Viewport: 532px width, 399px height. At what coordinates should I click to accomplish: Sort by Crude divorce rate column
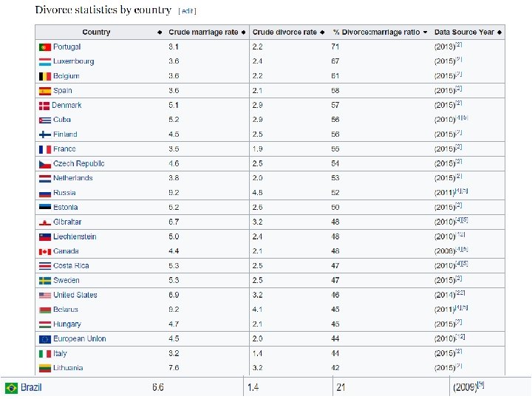(323, 33)
